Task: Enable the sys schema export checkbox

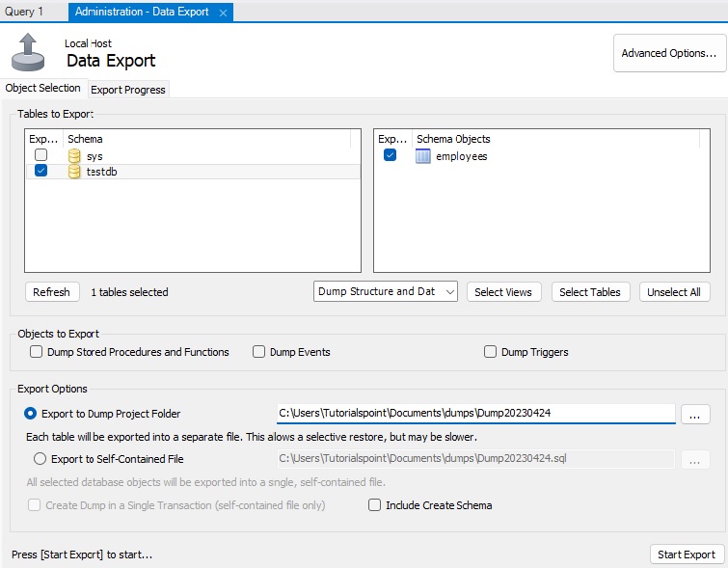Action: click(x=40, y=155)
